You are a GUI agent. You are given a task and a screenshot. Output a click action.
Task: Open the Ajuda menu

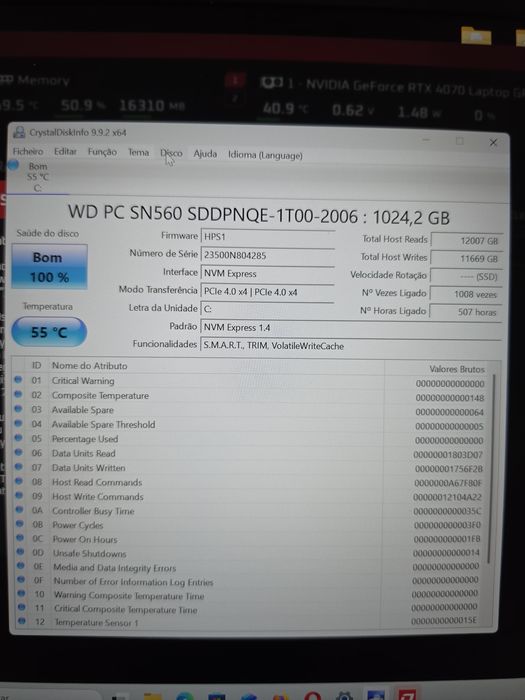(x=205, y=154)
